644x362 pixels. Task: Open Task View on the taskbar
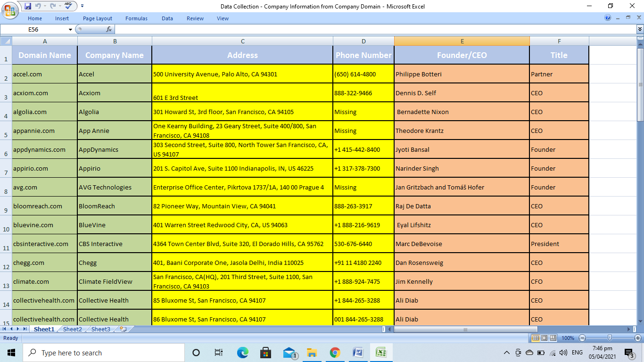tap(219, 353)
